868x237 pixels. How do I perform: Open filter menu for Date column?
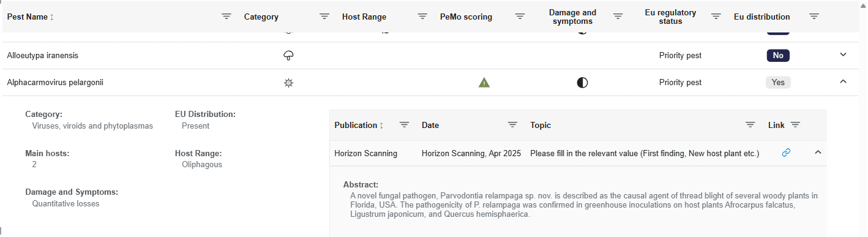[x=512, y=125]
